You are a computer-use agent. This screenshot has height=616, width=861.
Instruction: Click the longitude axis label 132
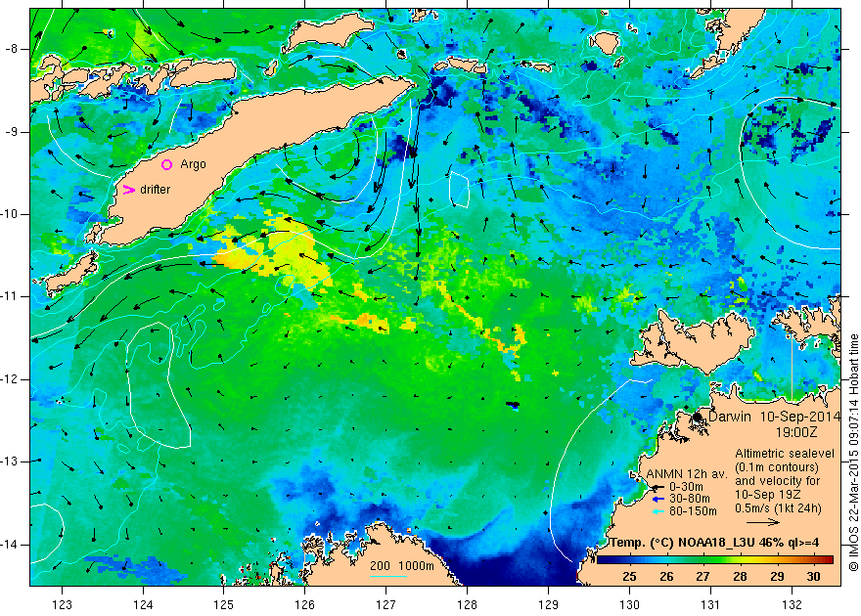point(792,604)
